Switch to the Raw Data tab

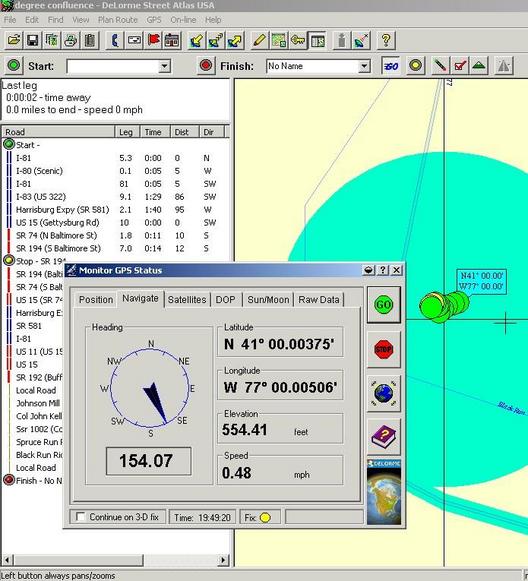tap(319, 299)
